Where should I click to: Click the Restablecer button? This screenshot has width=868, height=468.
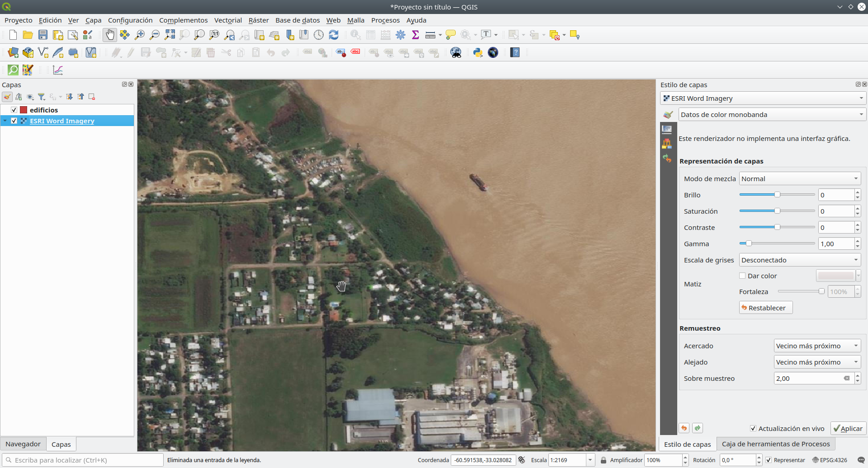coord(766,308)
